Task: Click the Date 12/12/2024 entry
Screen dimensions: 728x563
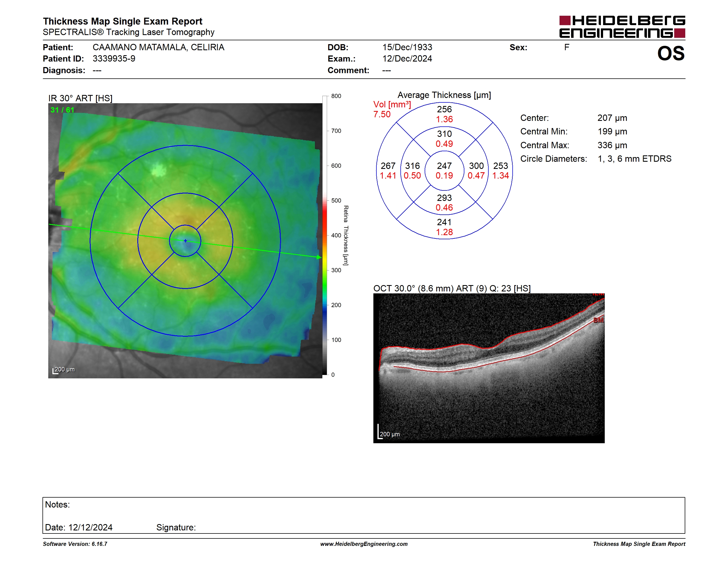Action: click(x=79, y=527)
